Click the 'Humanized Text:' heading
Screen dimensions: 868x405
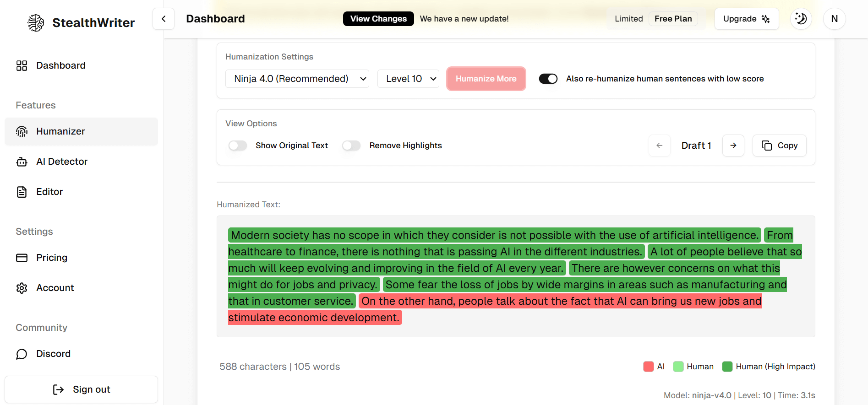[x=248, y=205]
